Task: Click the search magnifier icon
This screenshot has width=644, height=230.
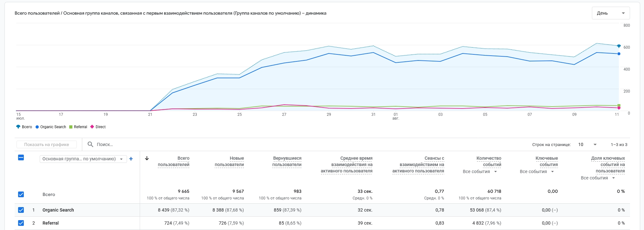Action: (x=90, y=144)
